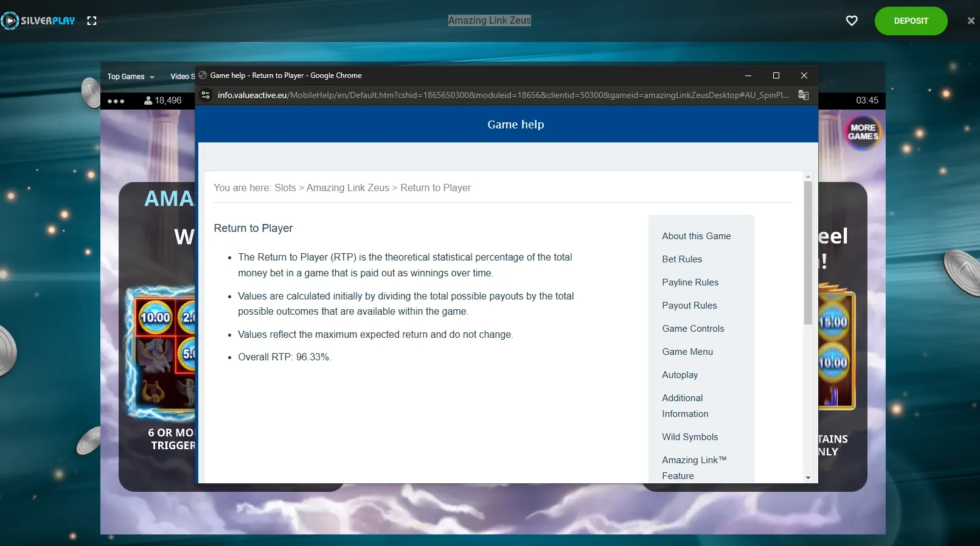Viewport: 980px width, 546px height.
Task: Open Payout Rules help section
Action: (x=689, y=306)
